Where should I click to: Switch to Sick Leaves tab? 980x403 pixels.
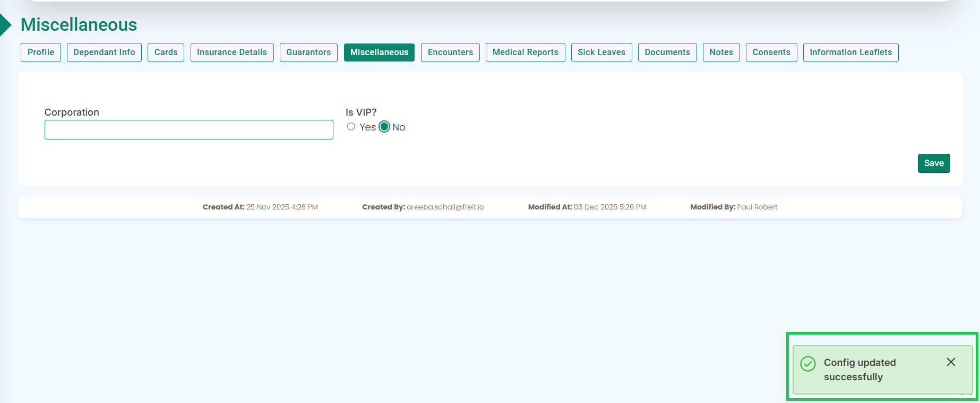(601, 52)
